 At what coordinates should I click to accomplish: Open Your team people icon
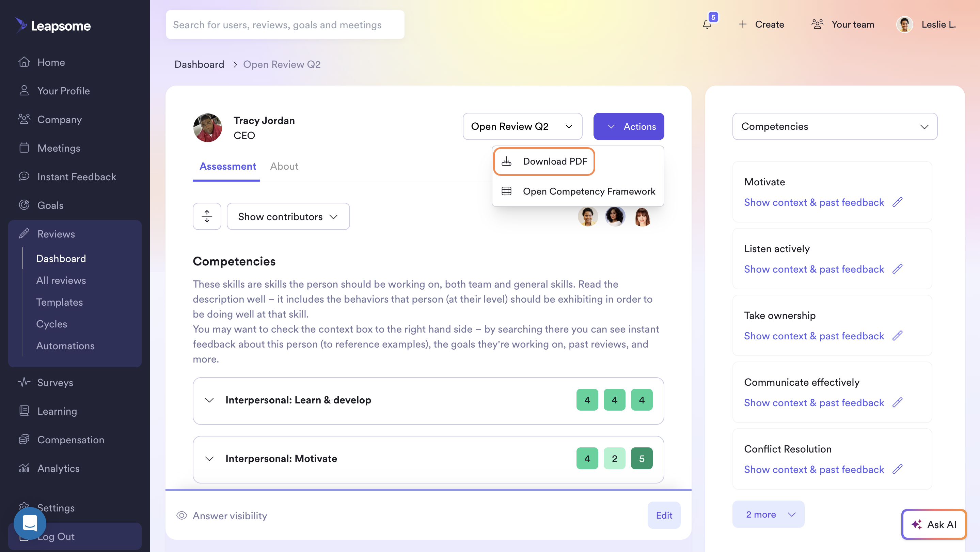817,25
